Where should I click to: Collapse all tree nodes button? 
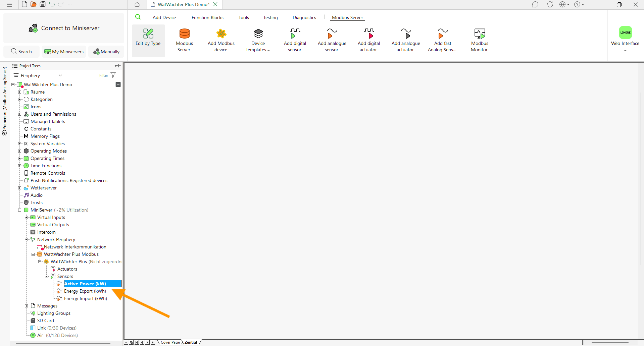118,84
